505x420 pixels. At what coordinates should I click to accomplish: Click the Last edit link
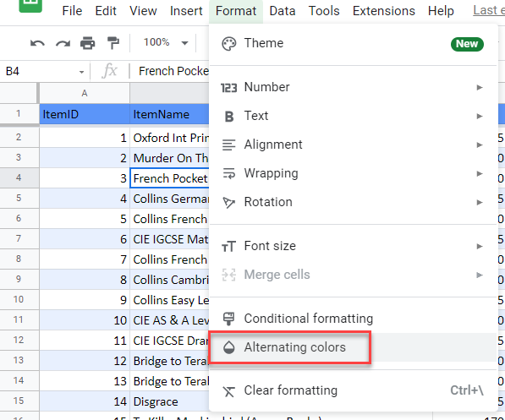click(x=489, y=10)
